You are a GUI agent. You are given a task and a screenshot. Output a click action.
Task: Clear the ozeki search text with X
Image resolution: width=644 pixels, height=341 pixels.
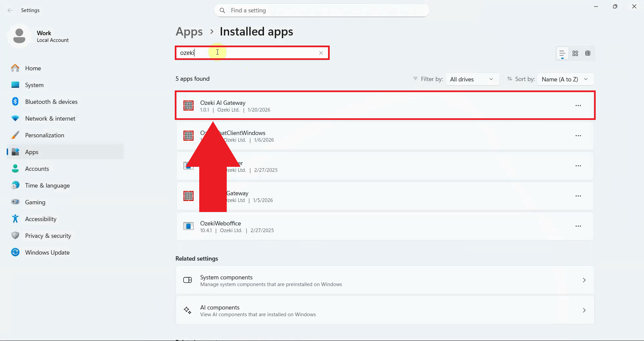point(321,53)
